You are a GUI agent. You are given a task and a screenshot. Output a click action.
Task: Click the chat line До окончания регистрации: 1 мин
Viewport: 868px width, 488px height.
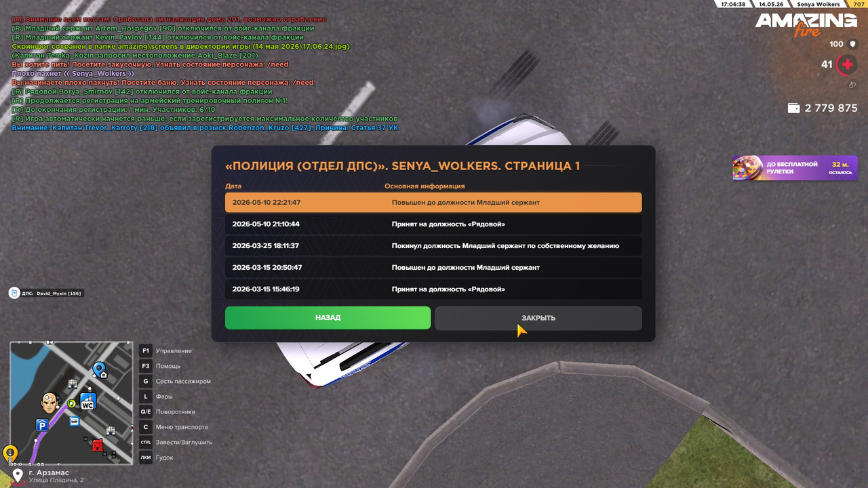coord(113,109)
